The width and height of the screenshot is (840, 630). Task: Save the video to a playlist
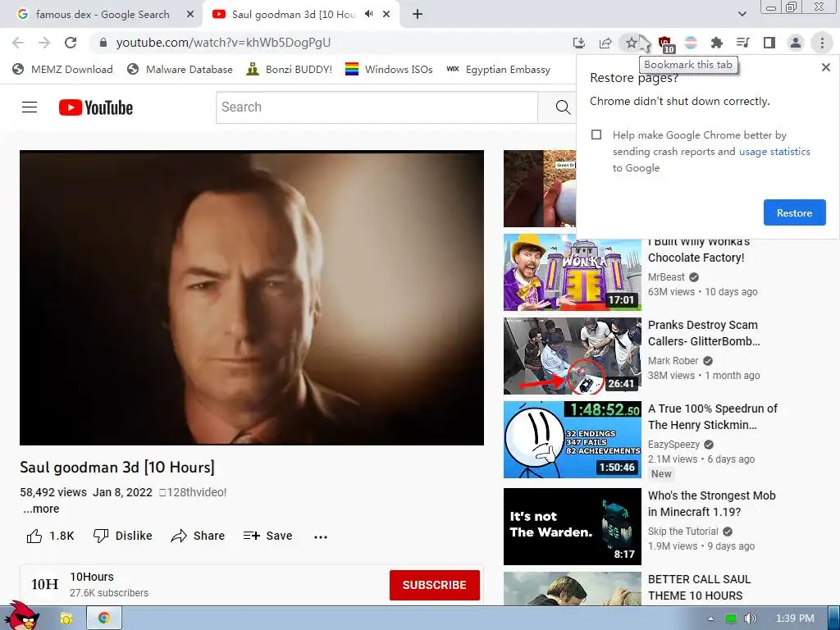(x=268, y=536)
